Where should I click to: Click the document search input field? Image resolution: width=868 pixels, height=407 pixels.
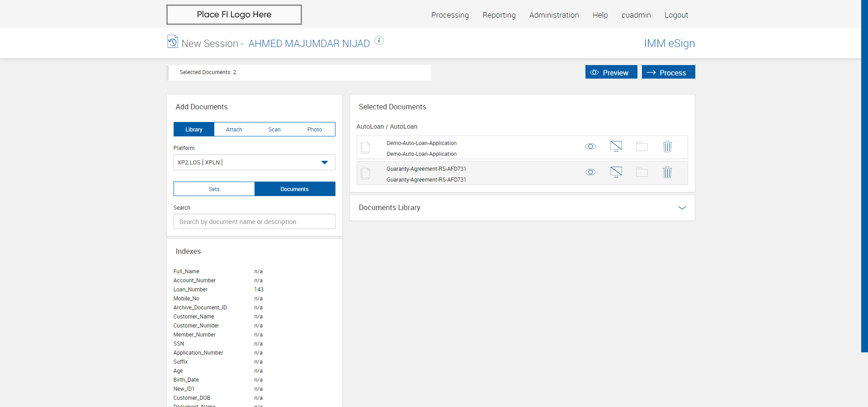click(254, 222)
